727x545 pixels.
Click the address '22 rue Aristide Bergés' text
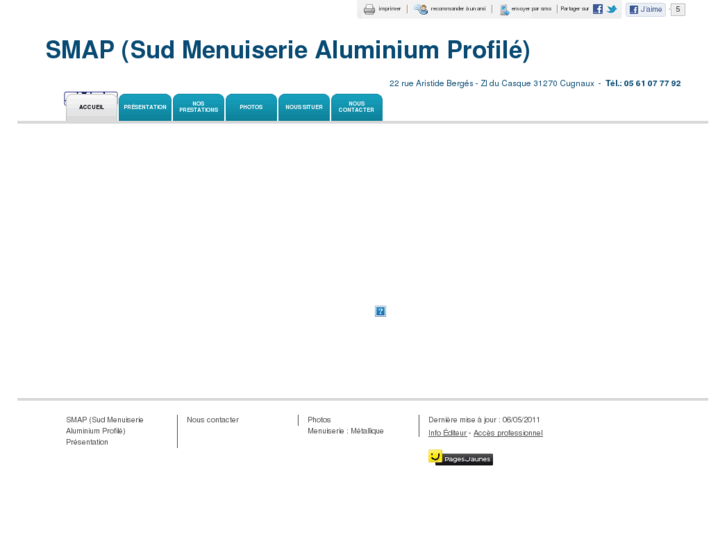click(x=431, y=83)
